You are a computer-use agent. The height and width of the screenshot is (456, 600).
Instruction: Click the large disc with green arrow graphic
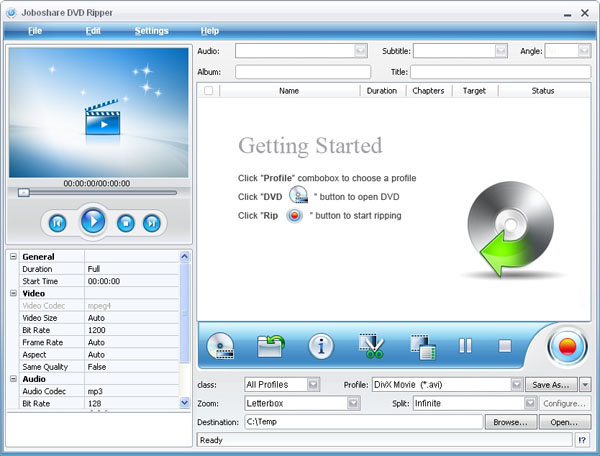tap(511, 229)
